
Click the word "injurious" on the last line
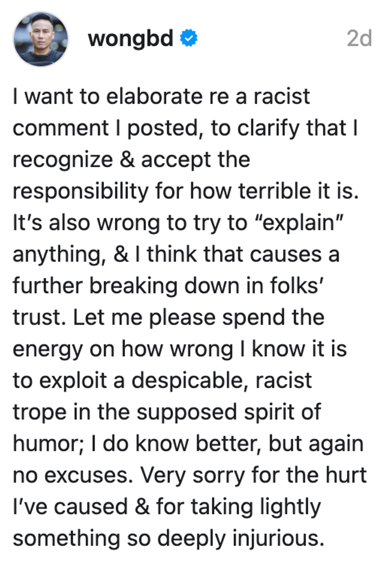click(x=278, y=538)
